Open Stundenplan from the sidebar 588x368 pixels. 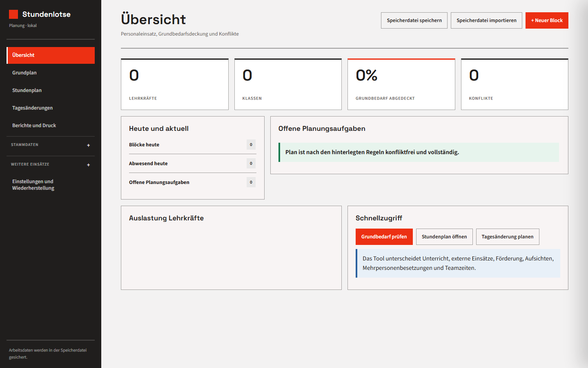coord(51,90)
